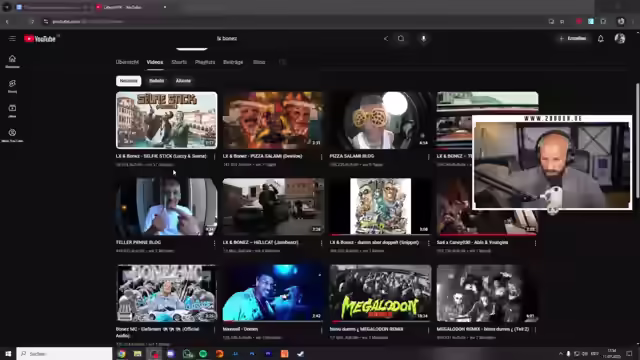Open options menu for PIZZA SALAMI video
Screen dimensions: 640x360
pos(322,157)
